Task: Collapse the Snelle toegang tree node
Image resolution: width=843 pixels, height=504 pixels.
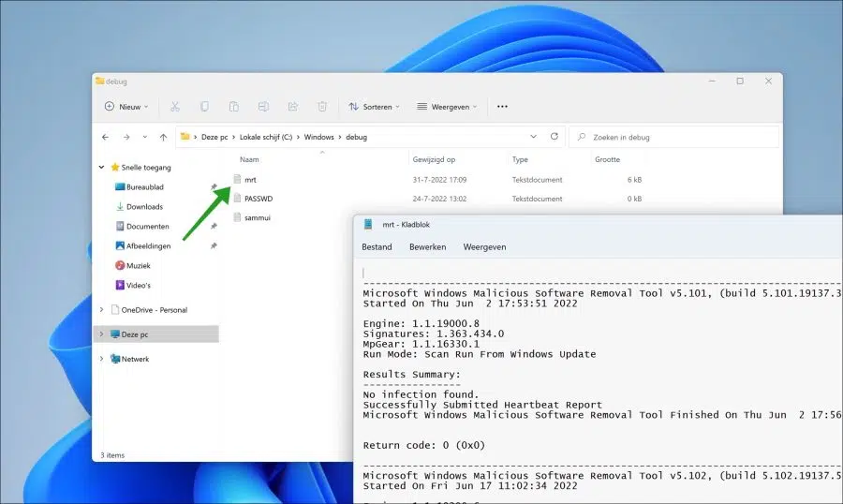Action: click(101, 168)
